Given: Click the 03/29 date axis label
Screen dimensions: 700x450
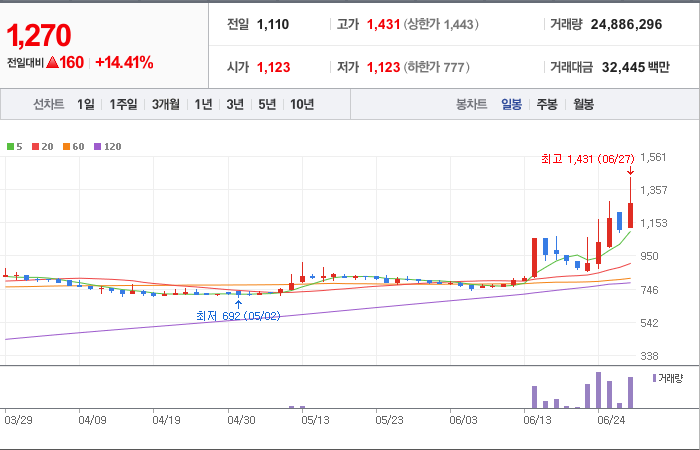Looking at the screenshot, I should (x=18, y=421).
